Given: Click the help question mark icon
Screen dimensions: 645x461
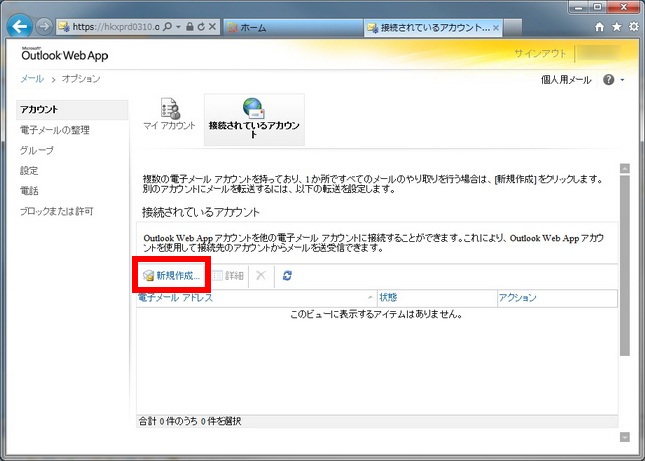Looking at the screenshot, I should point(608,79).
